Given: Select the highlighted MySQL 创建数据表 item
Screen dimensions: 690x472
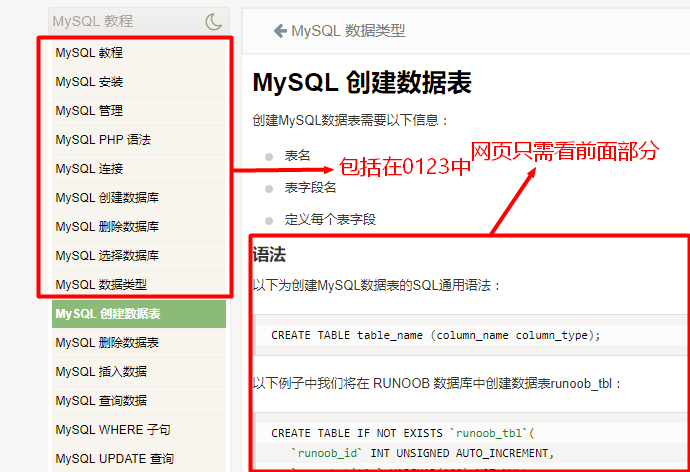Looking at the screenshot, I should click(x=139, y=314).
